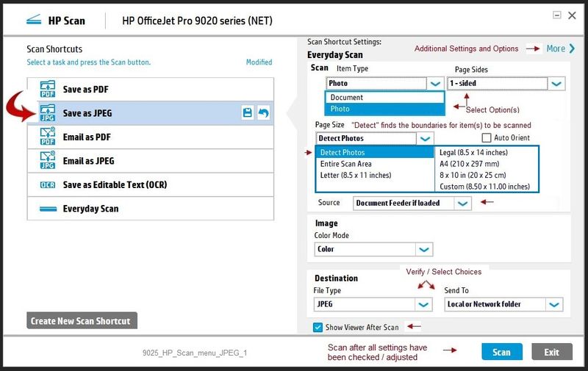The width and height of the screenshot is (588, 371).
Task: Revert changes to the Save as JPEG shortcut
Action: click(x=264, y=112)
